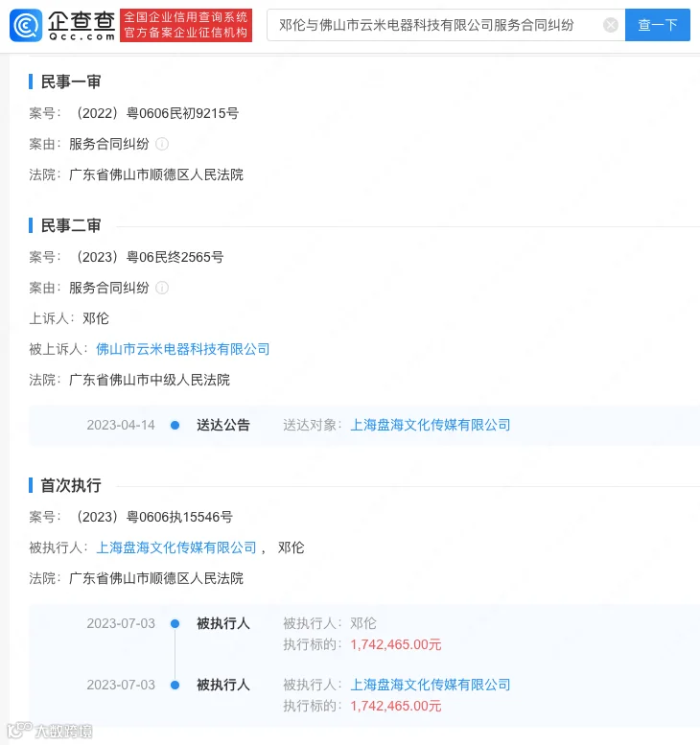Viewport: 700px width, 745px height.
Task: Select 1,742,465.00元 amount under 上海盘海文化传媒有限公司
Action: [396, 706]
